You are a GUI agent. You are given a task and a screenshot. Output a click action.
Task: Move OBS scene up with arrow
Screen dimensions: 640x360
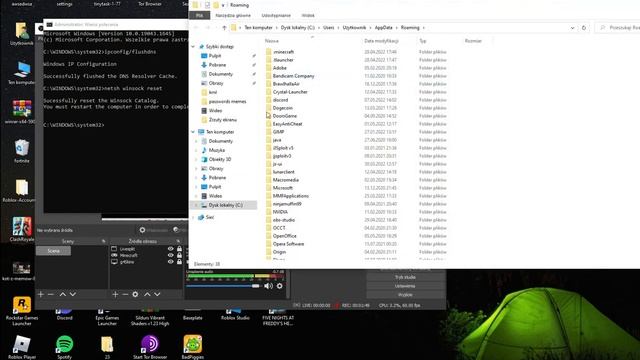pyautogui.click(x=62, y=294)
